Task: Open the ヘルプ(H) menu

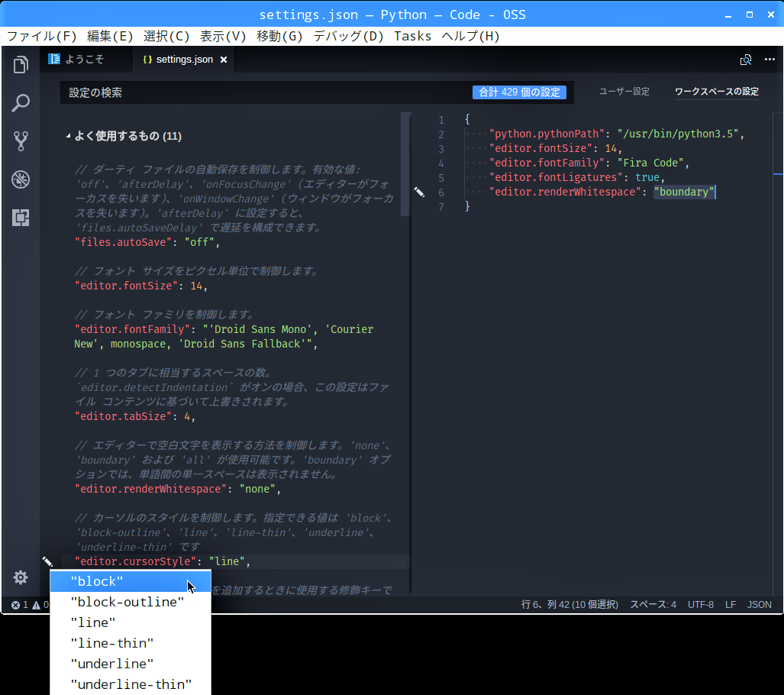Action: tap(470, 36)
